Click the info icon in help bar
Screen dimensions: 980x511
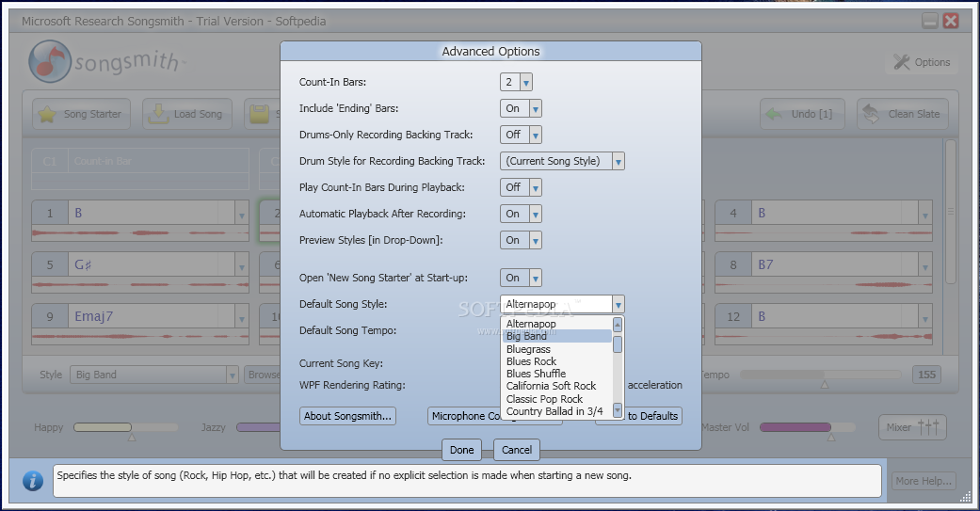coord(33,480)
